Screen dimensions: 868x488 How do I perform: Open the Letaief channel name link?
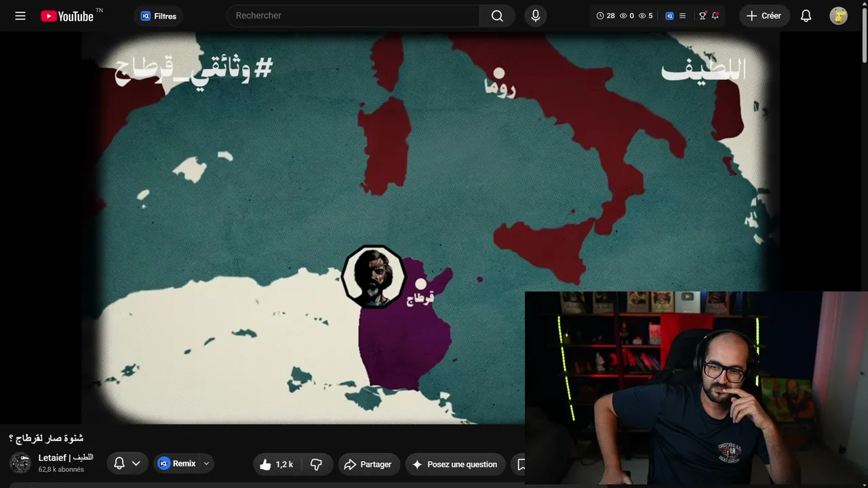pyautogui.click(x=66, y=458)
